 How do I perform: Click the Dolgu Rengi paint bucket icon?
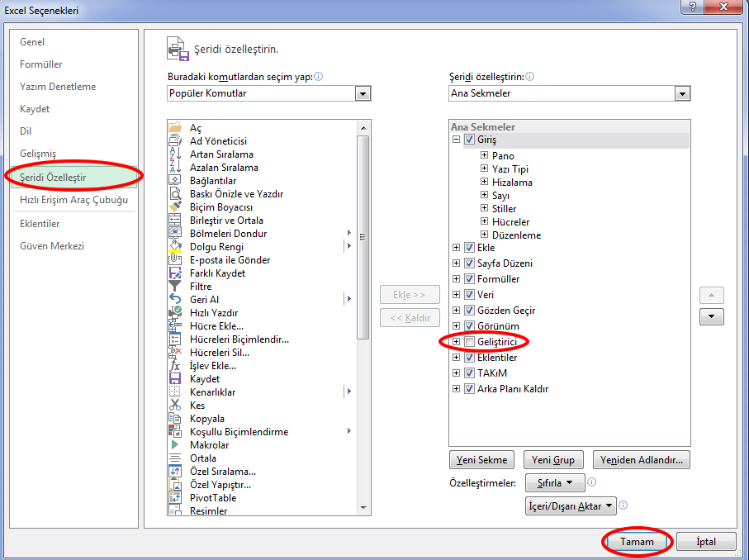tap(175, 247)
